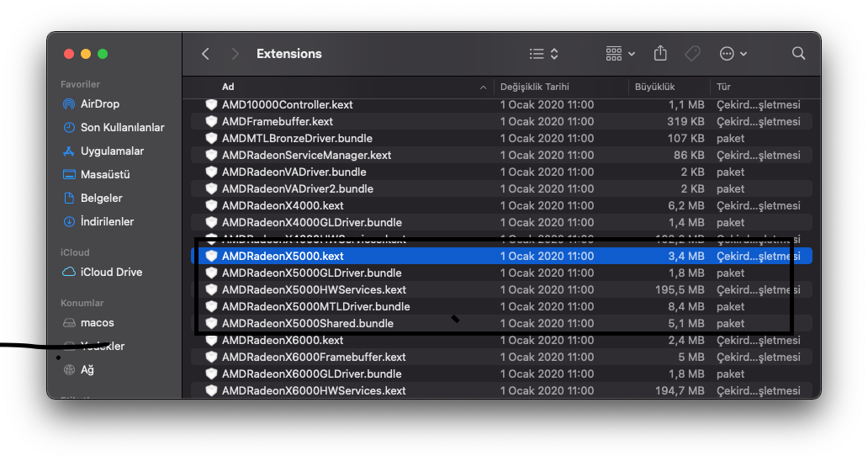Sort by Tür column header
The image size is (868, 461).
[723, 87]
